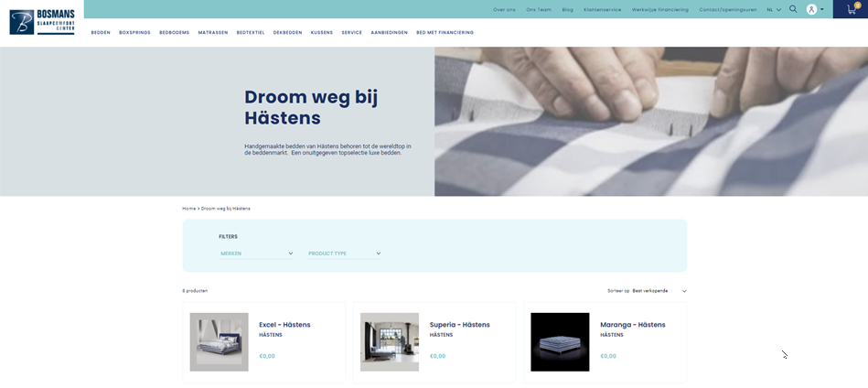Click the 'Droom weg bij Hästens' breadcrumb text
Image resolution: width=868 pixels, height=388 pixels.
(225, 209)
